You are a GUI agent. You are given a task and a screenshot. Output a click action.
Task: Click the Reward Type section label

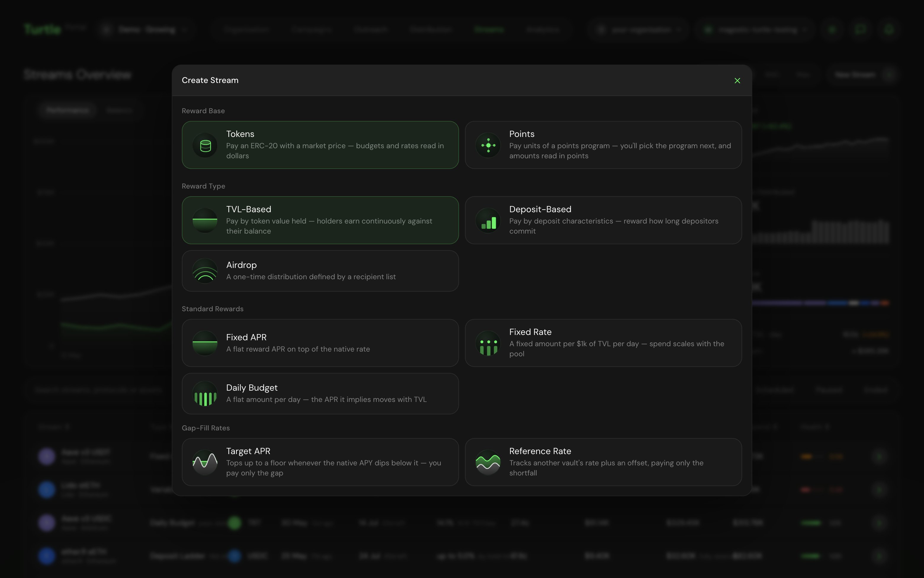point(203,186)
